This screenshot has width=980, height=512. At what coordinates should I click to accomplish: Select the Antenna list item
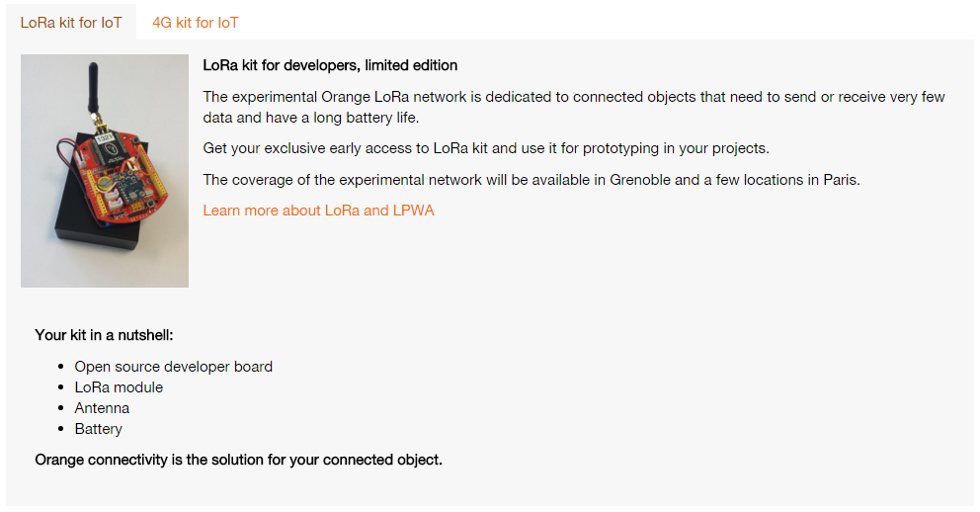click(102, 408)
